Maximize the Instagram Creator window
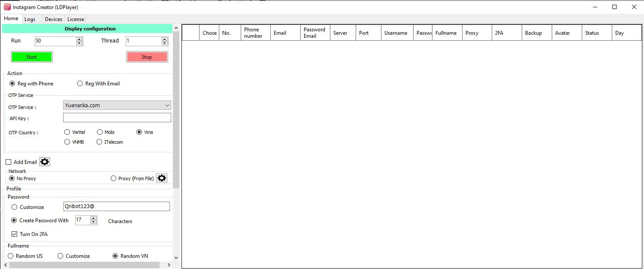Image resolution: width=644 pixels, height=269 pixels. pos(614,7)
